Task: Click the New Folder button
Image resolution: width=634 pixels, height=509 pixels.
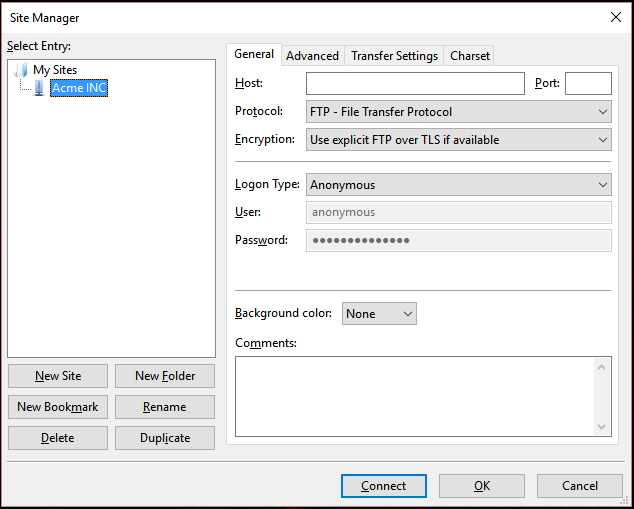Action: tap(165, 376)
